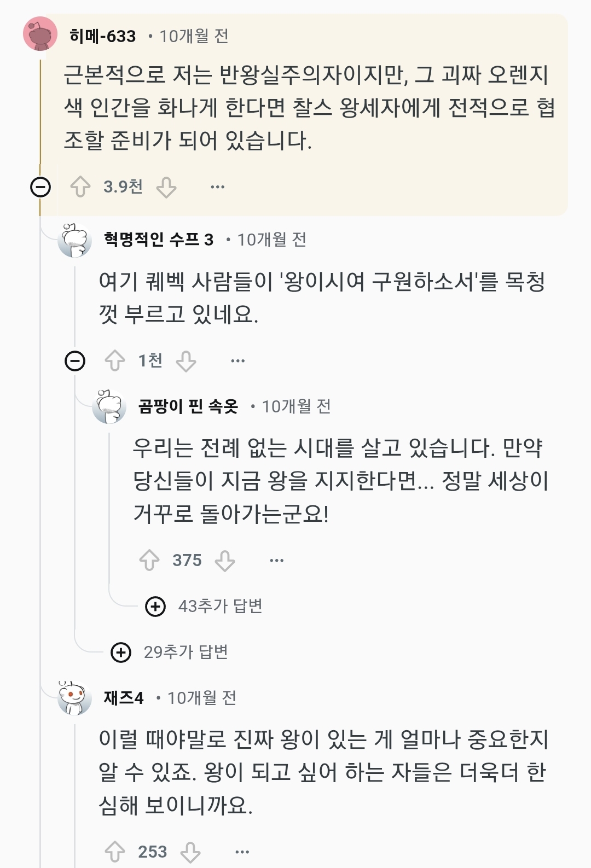Collapse the 히메-633 comment thread
This screenshot has width=591, height=868.
[x=40, y=187]
